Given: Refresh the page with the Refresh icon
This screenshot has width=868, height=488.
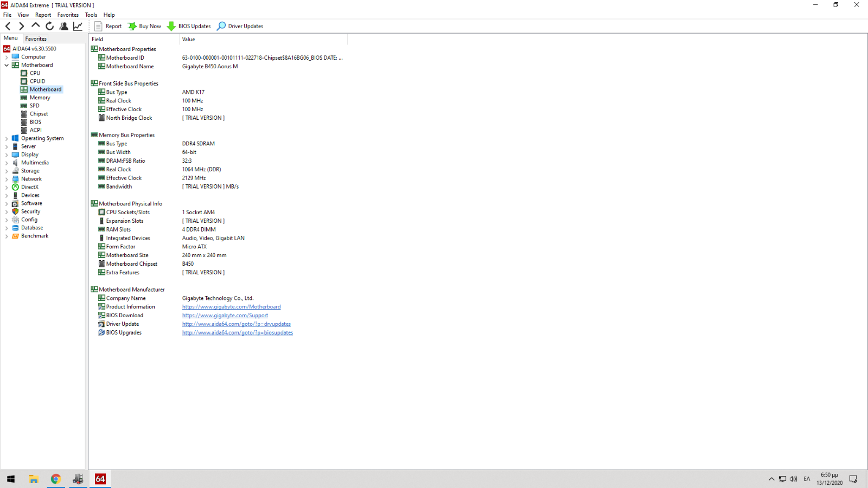Looking at the screenshot, I should tap(50, 26).
